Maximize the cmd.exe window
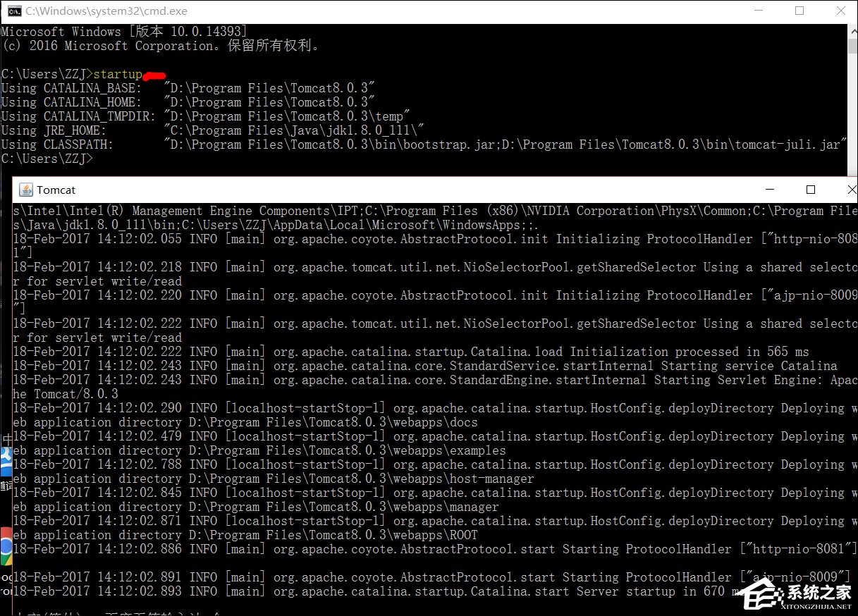858x616 pixels. (x=800, y=11)
